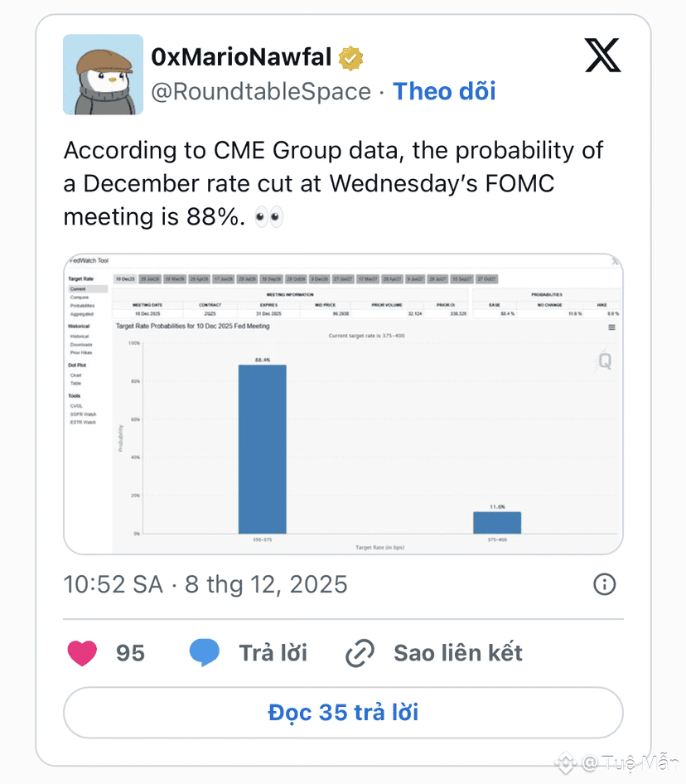Follow the account via Theo dõi
This screenshot has height=784, width=686.
coord(444,91)
